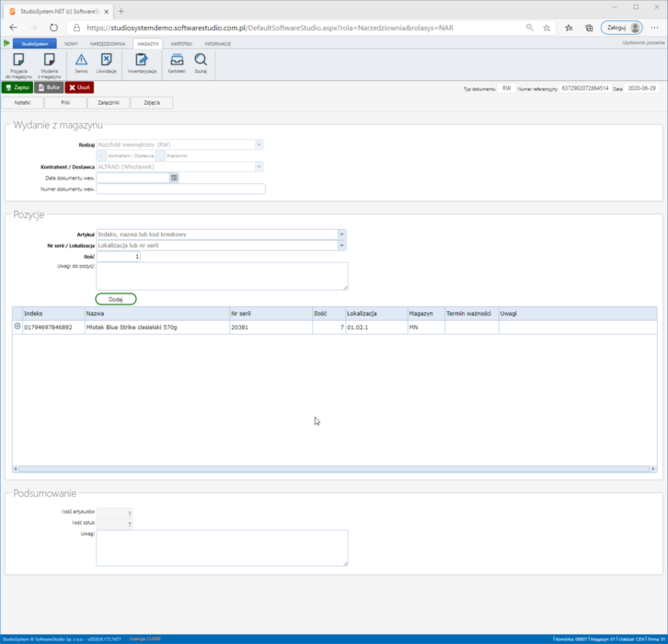Viewport: 668px width, 644px height.
Task: View site lock information icon
Action: [76, 28]
